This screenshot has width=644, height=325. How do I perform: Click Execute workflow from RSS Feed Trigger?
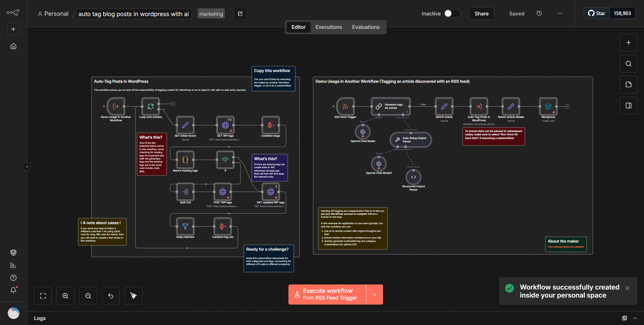click(x=327, y=295)
